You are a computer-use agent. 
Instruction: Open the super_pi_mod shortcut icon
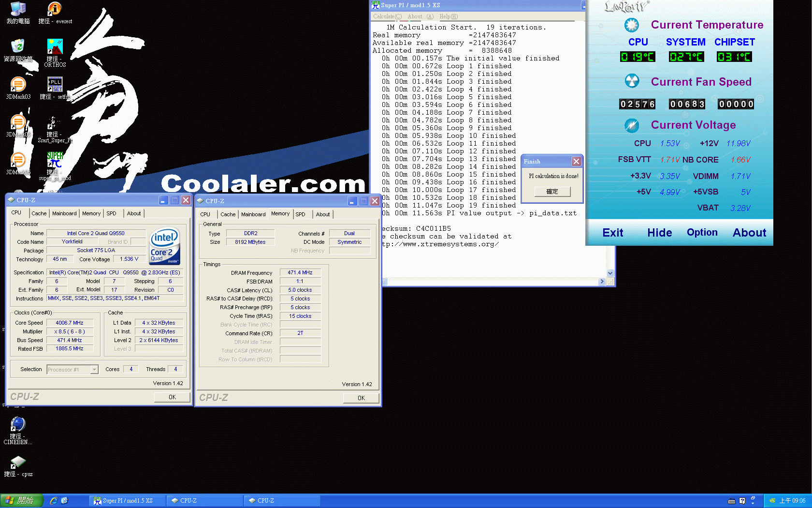pyautogui.click(x=55, y=160)
